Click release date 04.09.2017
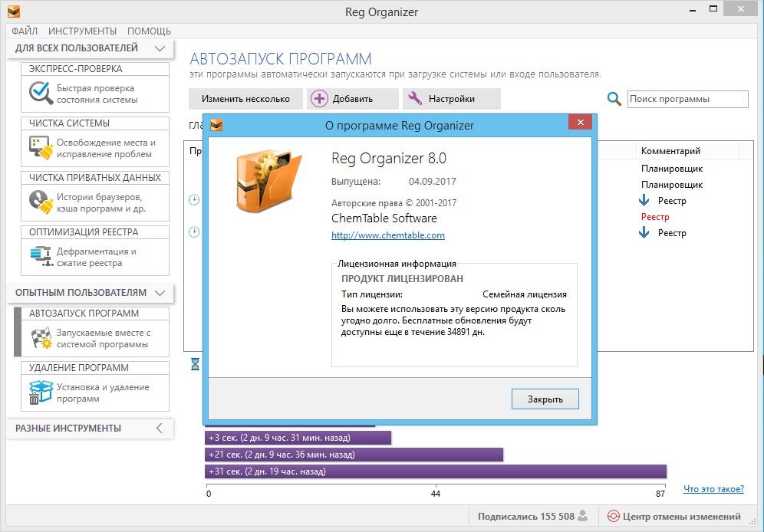The image size is (764, 532). [x=432, y=182]
